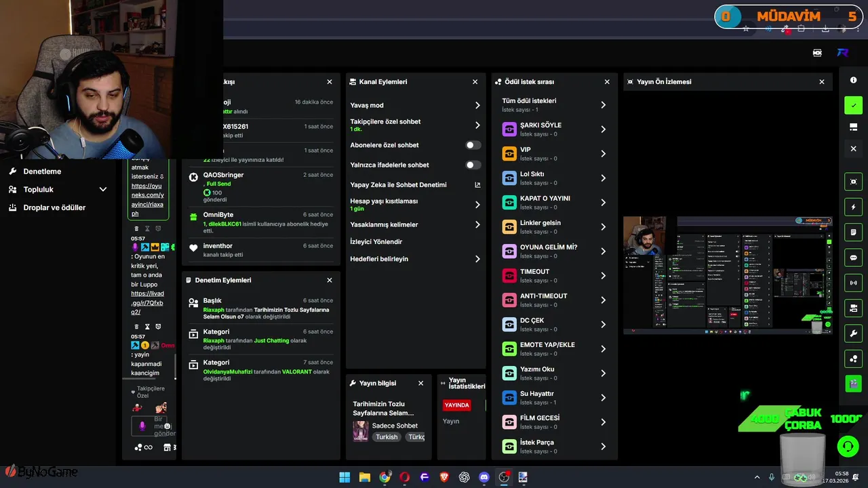The width and height of the screenshot is (868, 488).
Task: Open Tüm ödül istekleri chevron
Action: pyautogui.click(x=603, y=105)
